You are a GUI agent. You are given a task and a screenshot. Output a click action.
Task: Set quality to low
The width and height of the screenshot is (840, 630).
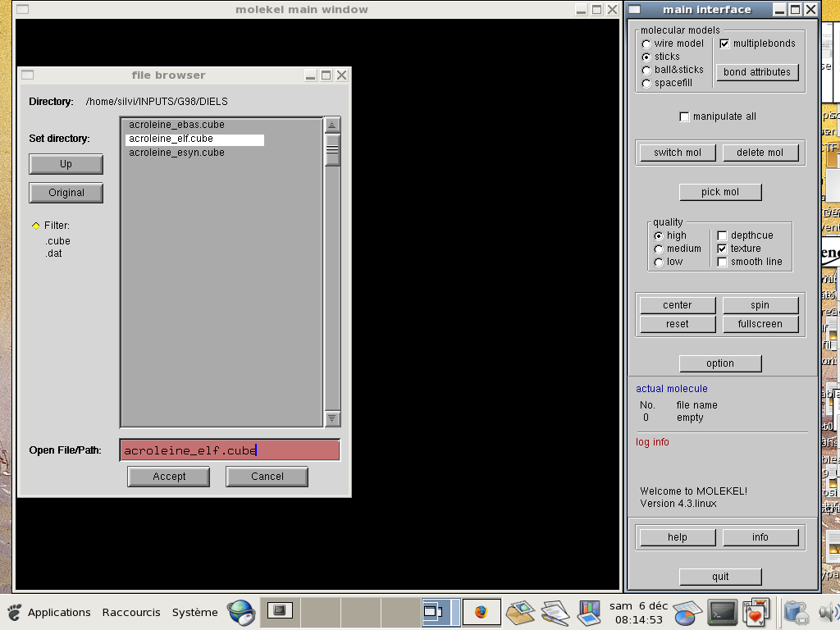tap(659, 262)
